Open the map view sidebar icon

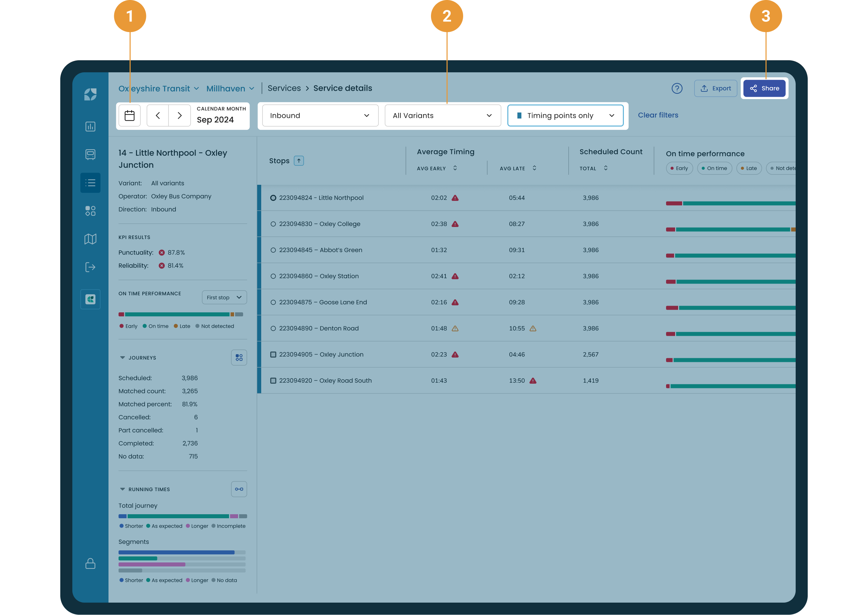click(90, 239)
